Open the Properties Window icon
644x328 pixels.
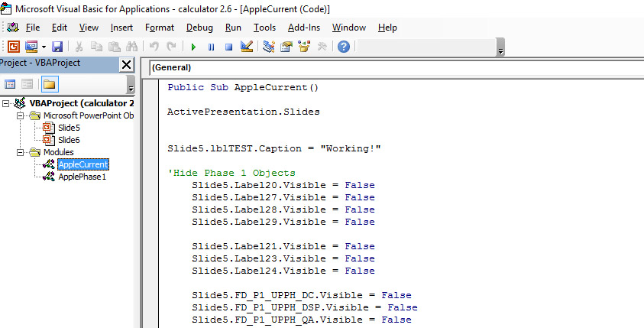[286, 47]
